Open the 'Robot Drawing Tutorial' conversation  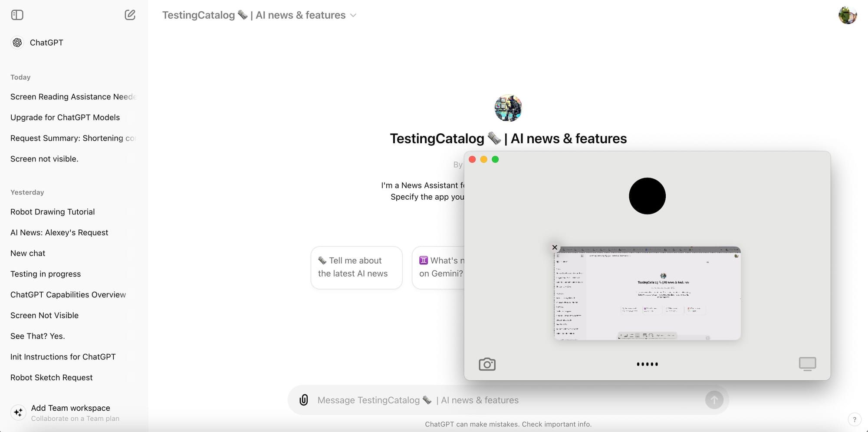coord(53,211)
